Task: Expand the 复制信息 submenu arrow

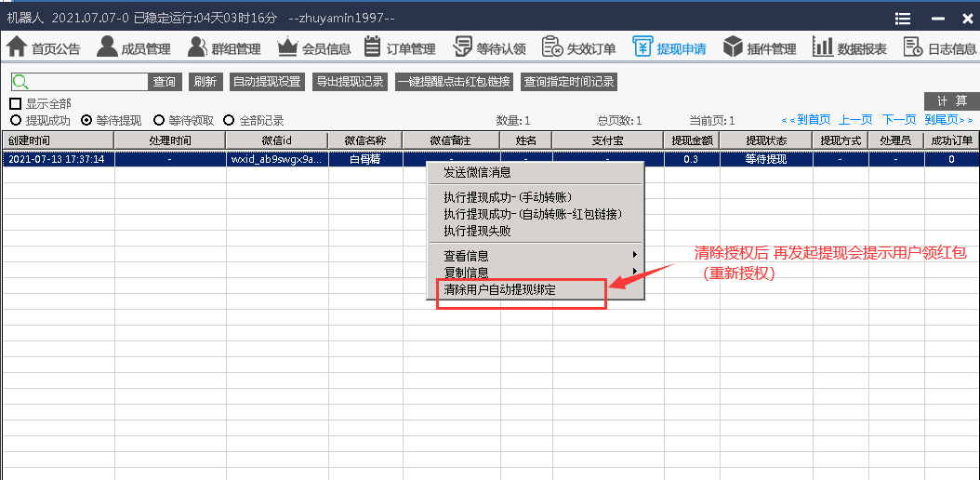Action: click(x=635, y=272)
